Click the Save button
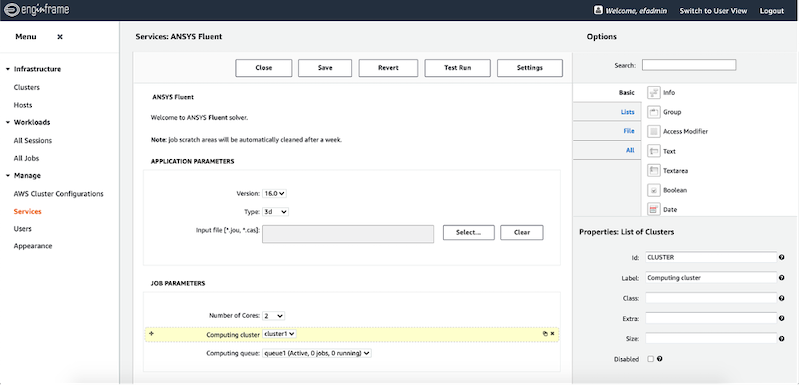Viewport: 800px width, 385px height. pos(325,68)
